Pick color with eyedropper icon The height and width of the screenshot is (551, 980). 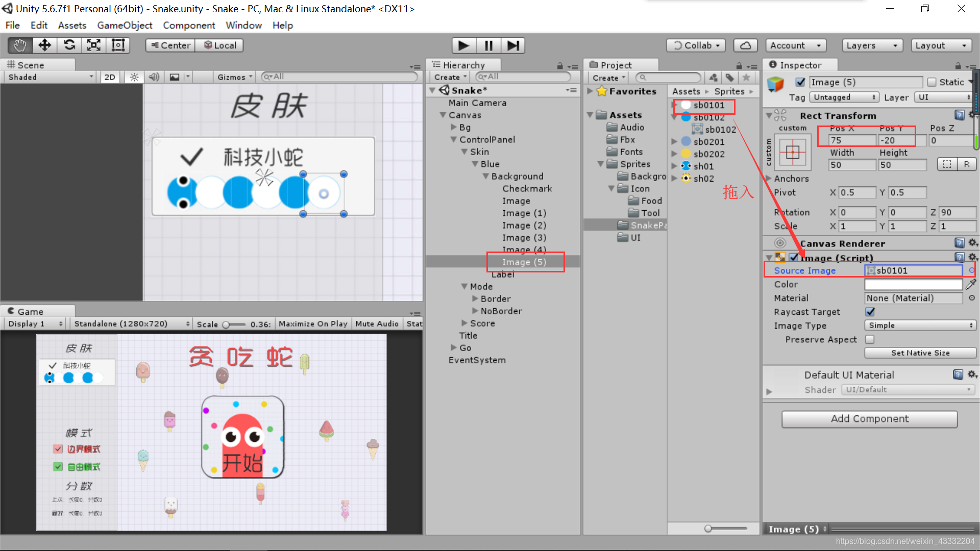click(971, 284)
